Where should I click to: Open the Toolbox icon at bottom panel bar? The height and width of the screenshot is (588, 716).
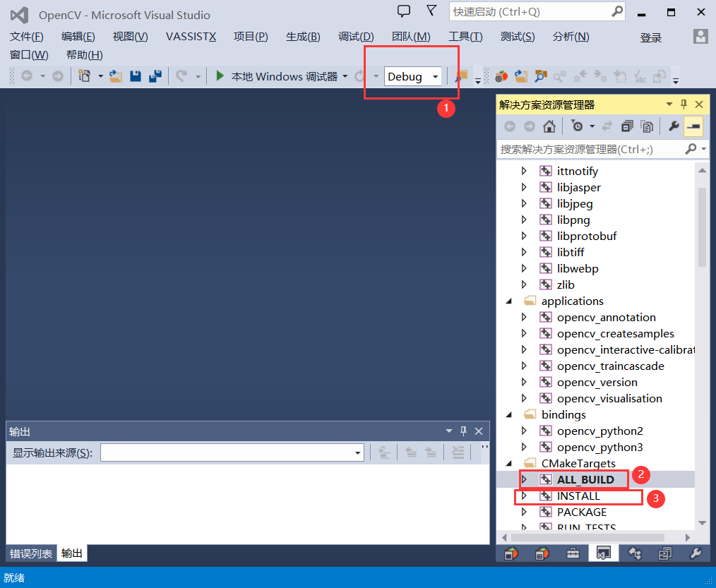click(x=573, y=553)
